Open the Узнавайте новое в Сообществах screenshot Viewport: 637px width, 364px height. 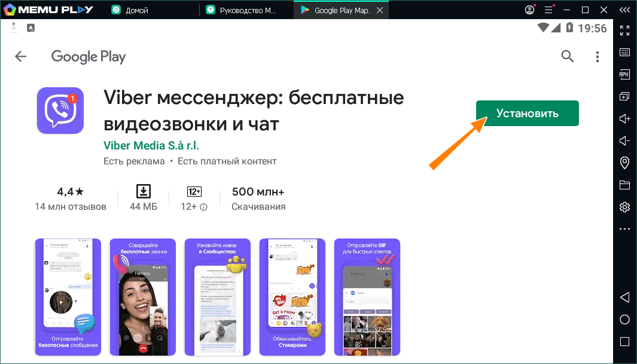pyautogui.click(x=217, y=297)
